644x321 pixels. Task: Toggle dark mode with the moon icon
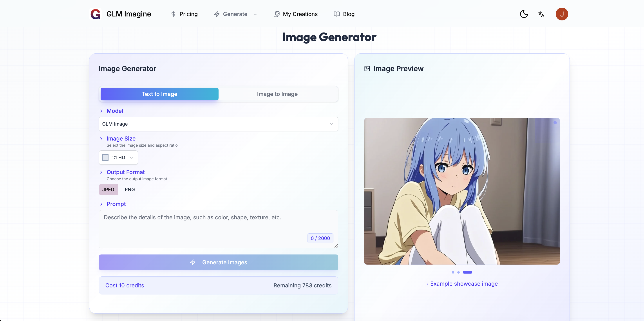coord(524,14)
